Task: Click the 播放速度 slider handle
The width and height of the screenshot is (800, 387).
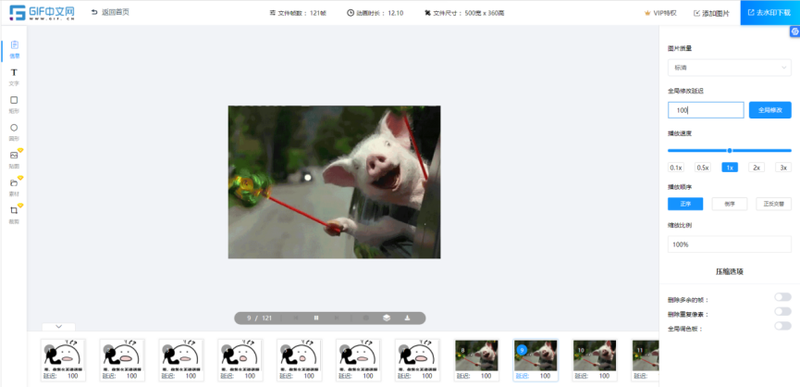Action: pos(730,150)
